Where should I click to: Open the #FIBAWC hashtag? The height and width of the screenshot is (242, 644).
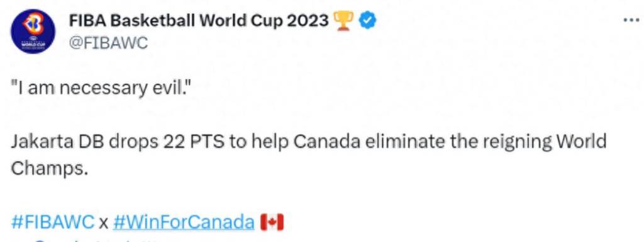(53, 222)
